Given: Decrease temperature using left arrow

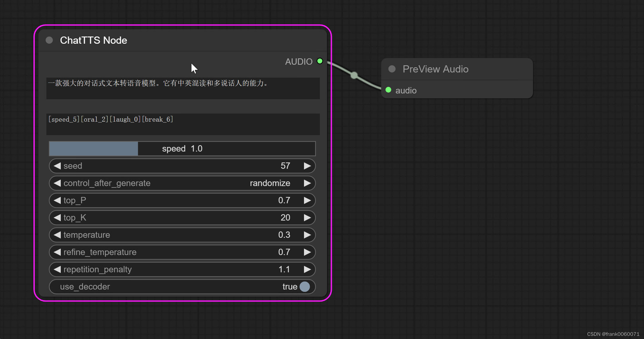Looking at the screenshot, I should click(x=57, y=235).
